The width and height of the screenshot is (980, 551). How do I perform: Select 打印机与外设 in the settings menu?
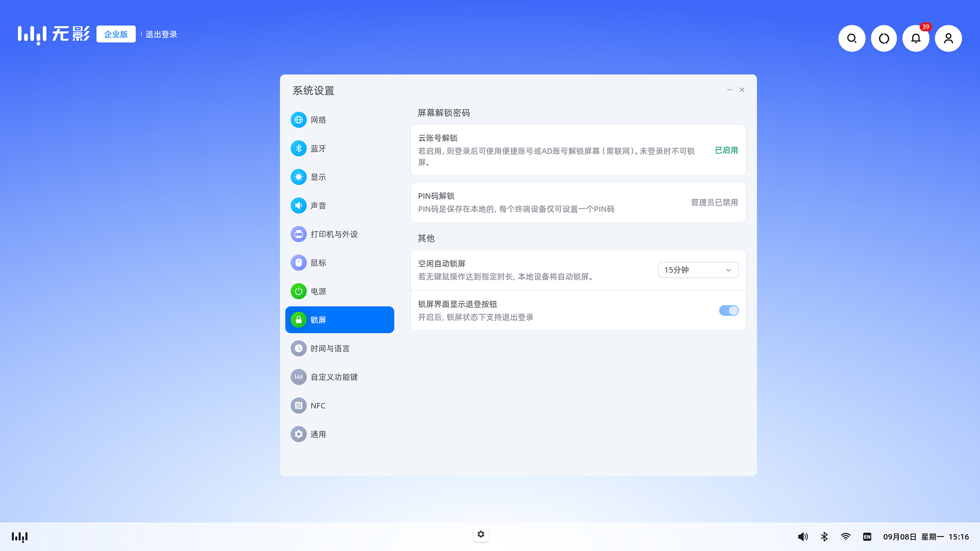click(x=339, y=234)
